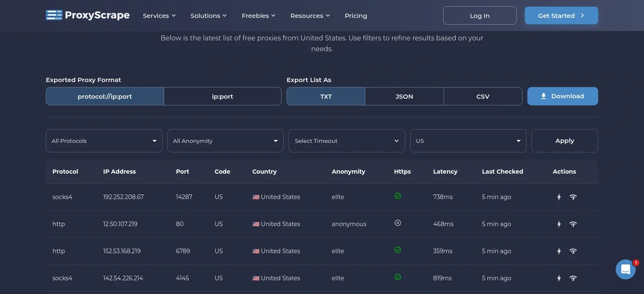644x294 pixels.
Task: Click the Last Checked column header
Action: [502, 172]
